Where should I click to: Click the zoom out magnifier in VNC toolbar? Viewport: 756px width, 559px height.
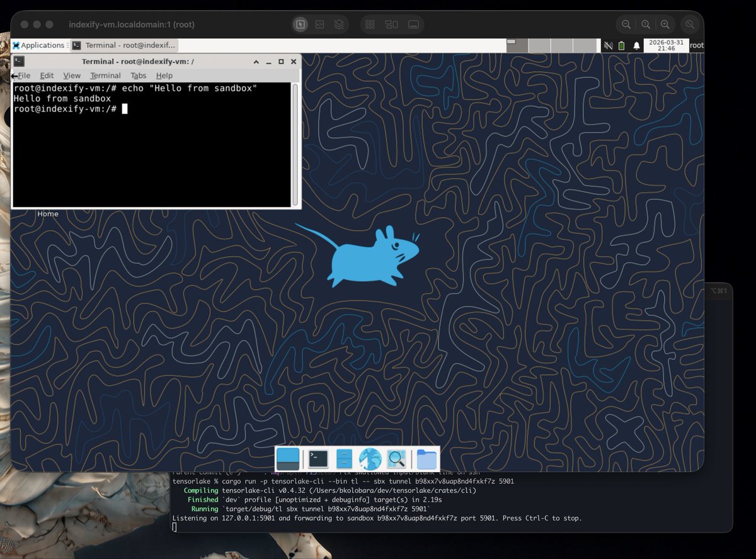pyautogui.click(x=626, y=25)
